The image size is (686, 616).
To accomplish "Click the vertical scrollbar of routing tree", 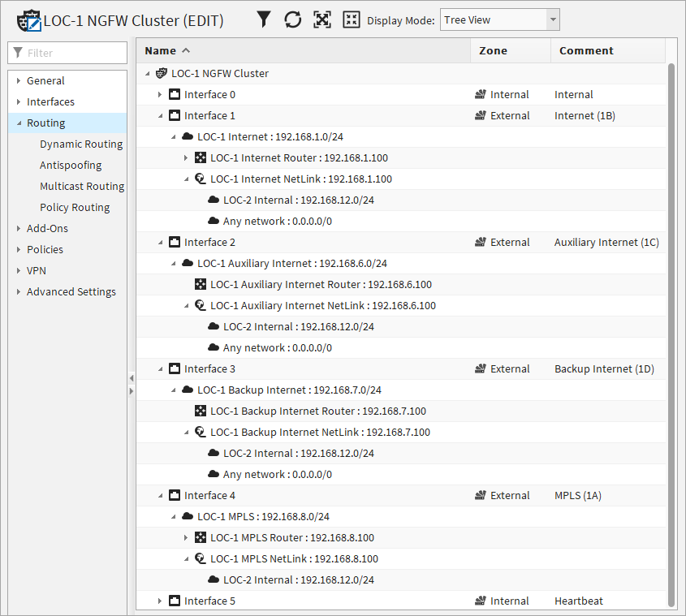I will [671, 335].
